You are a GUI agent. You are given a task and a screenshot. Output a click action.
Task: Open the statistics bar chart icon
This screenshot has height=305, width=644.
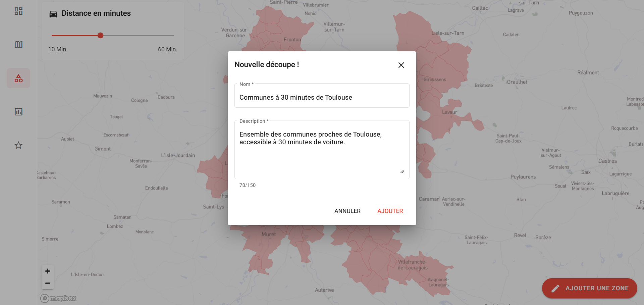click(18, 112)
